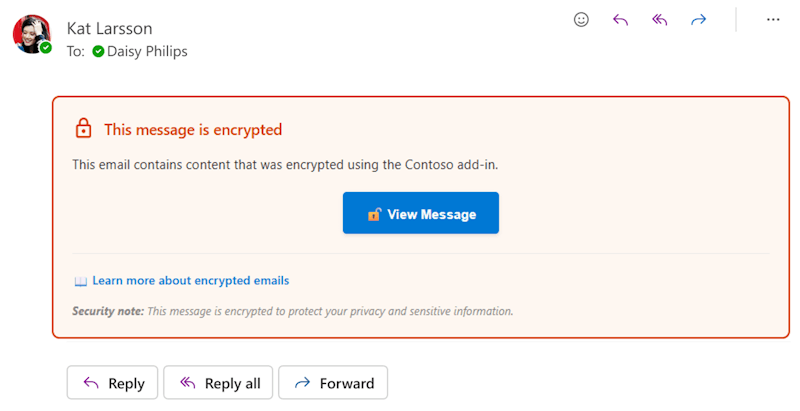800x411 pixels.
Task: Click the unlock icon inside View Message
Action: pyautogui.click(x=374, y=214)
